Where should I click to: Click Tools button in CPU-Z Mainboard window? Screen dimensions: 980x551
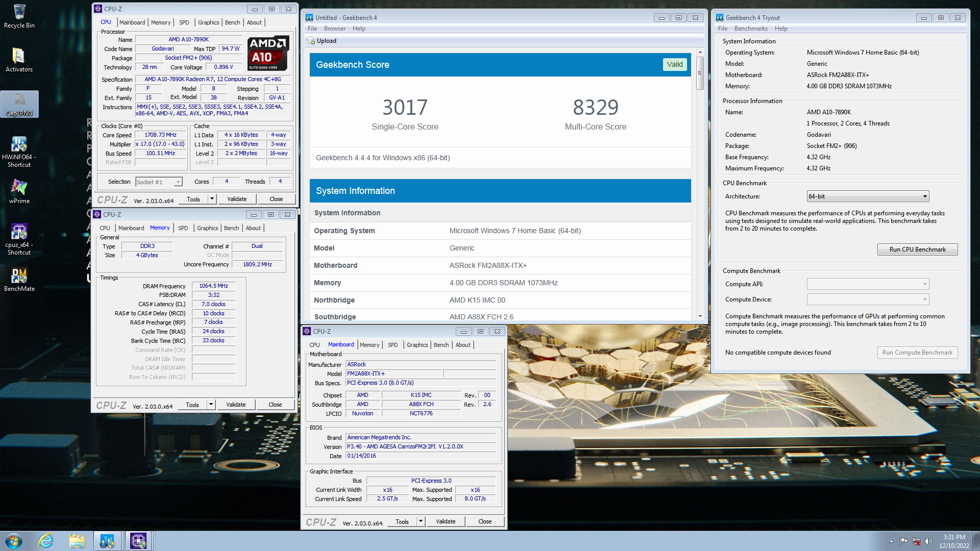(402, 521)
